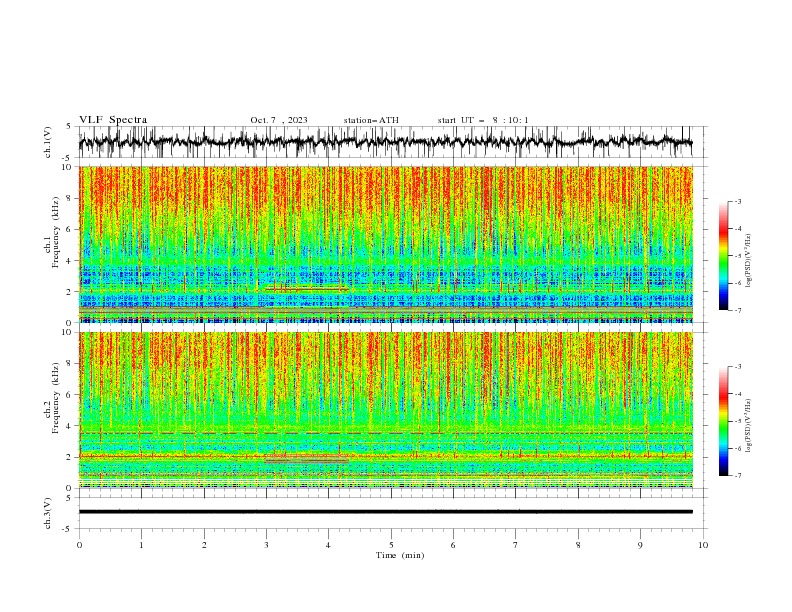Click the ch.1(V) axis label

pyautogui.click(x=48, y=142)
